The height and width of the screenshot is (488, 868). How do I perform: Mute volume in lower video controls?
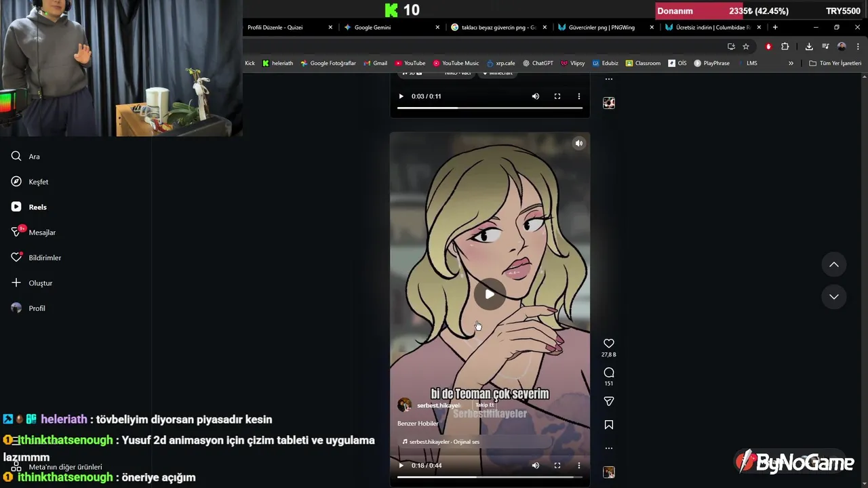pos(536,466)
